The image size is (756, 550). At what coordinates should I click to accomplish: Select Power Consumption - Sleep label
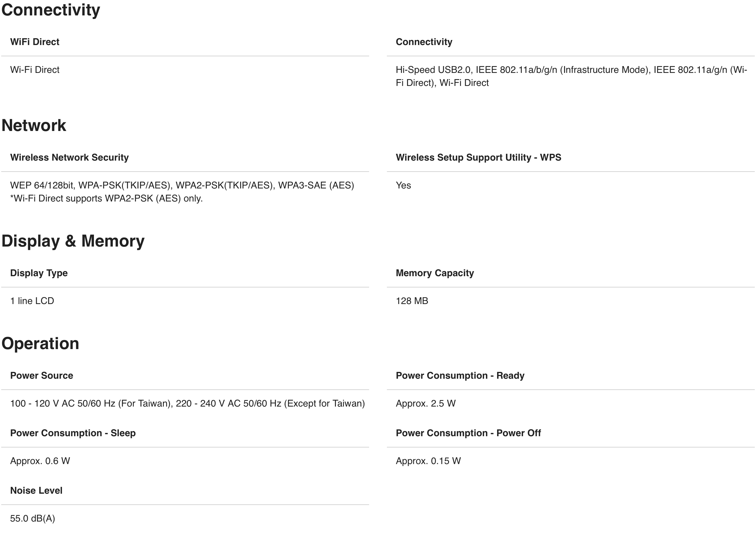tap(73, 433)
